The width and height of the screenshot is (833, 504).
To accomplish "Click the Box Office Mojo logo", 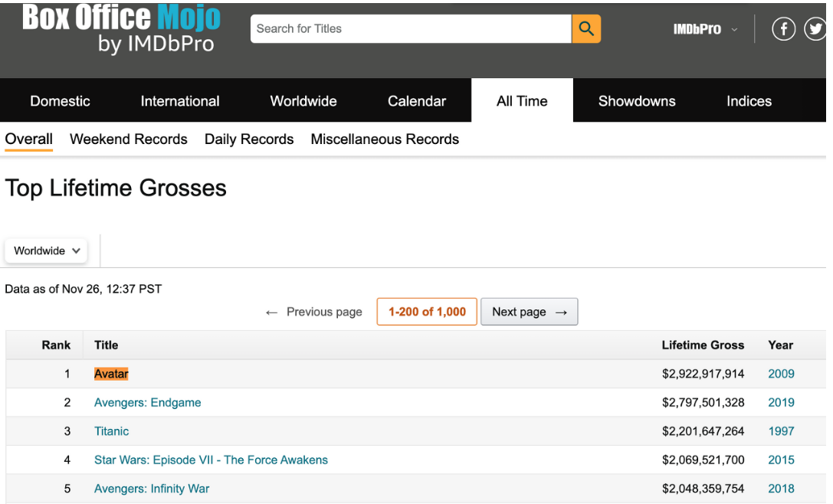I will [121, 28].
